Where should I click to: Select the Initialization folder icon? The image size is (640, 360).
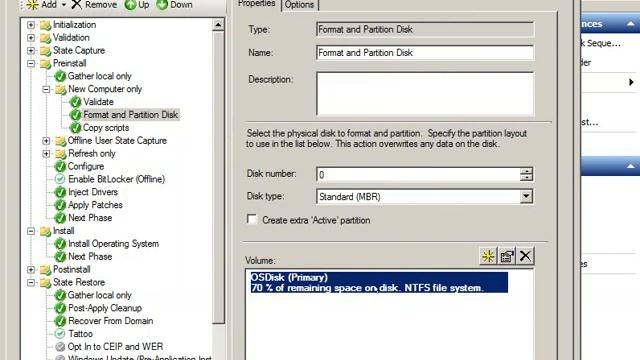[45, 25]
